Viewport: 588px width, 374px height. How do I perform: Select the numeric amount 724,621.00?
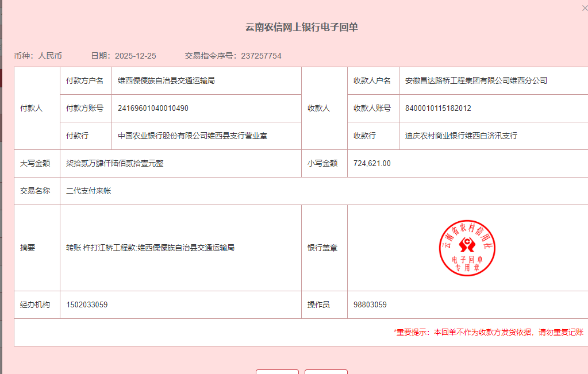pos(372,163)
